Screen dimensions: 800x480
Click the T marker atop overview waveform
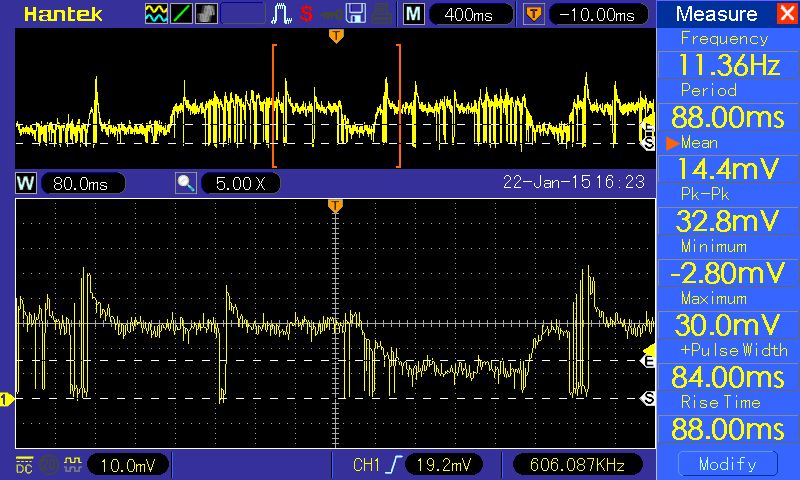click(336, 36)
